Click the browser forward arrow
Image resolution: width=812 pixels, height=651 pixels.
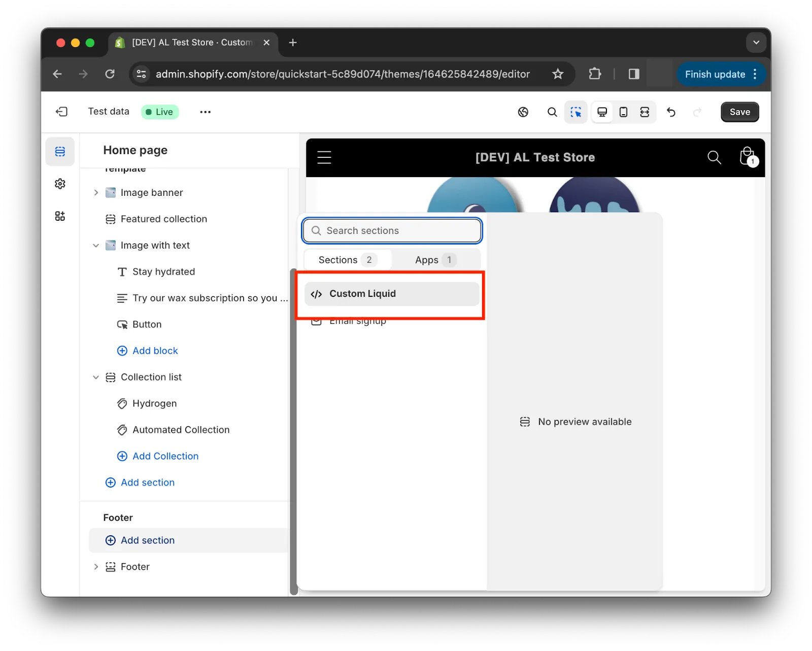tap(83, 74)
